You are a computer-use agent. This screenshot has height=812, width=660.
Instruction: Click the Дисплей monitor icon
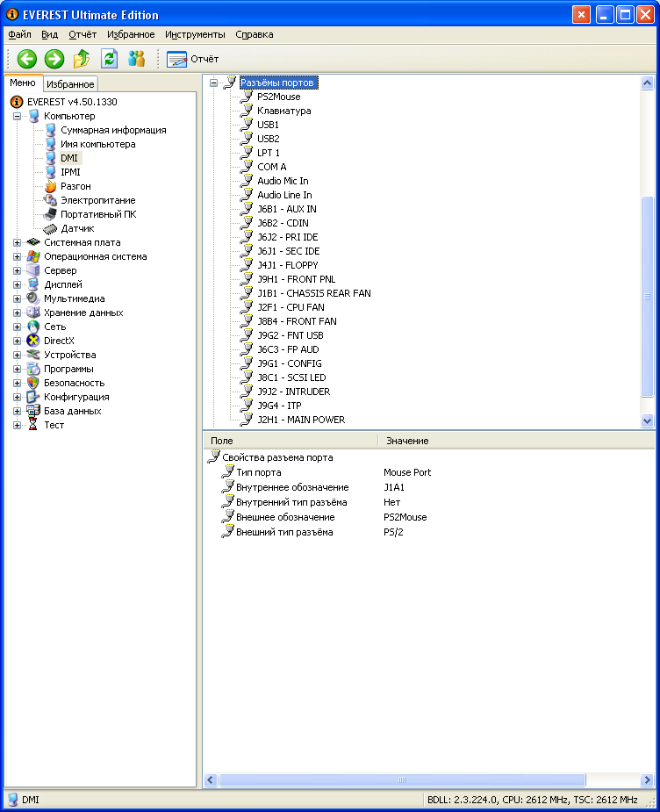[x=33, y=284]
